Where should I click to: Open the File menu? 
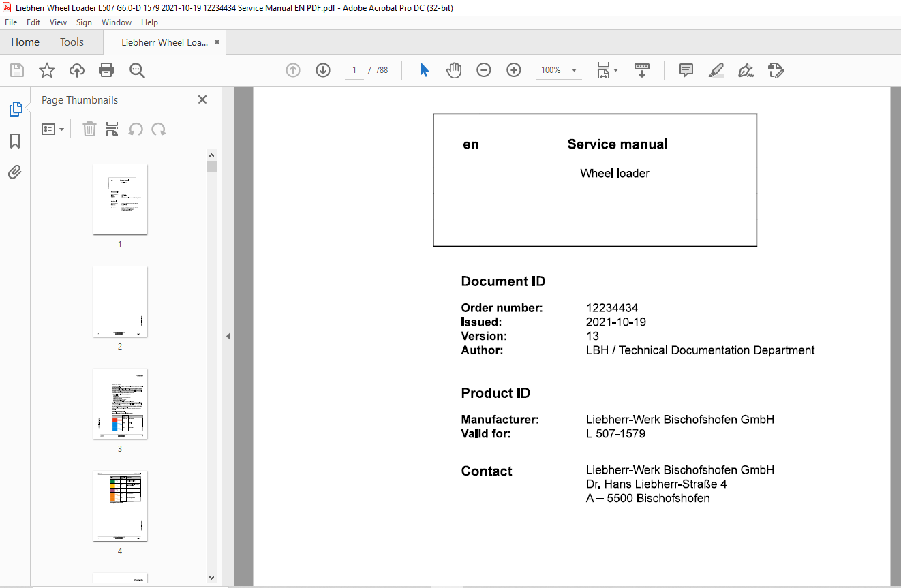(x=11, y=22)
